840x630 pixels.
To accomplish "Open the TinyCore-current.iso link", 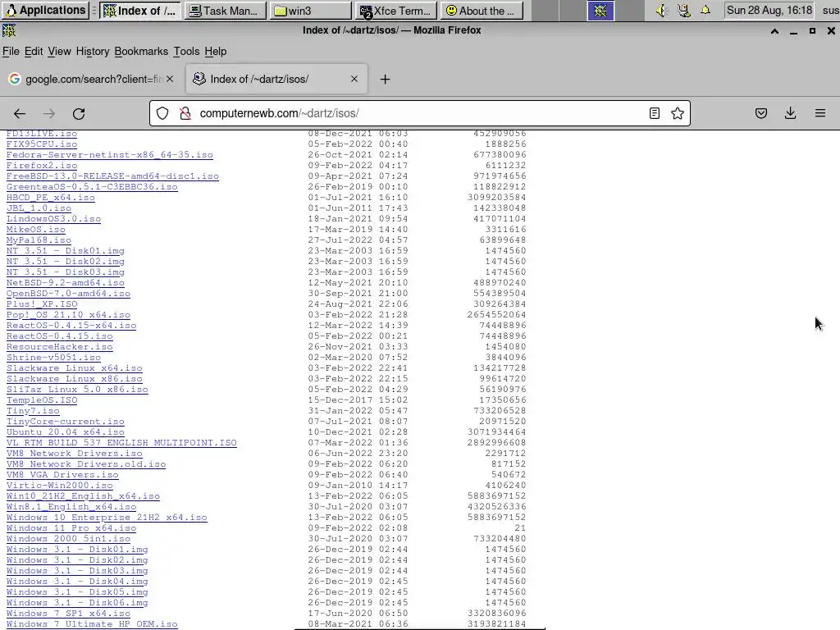I will [x=66, y=422].
